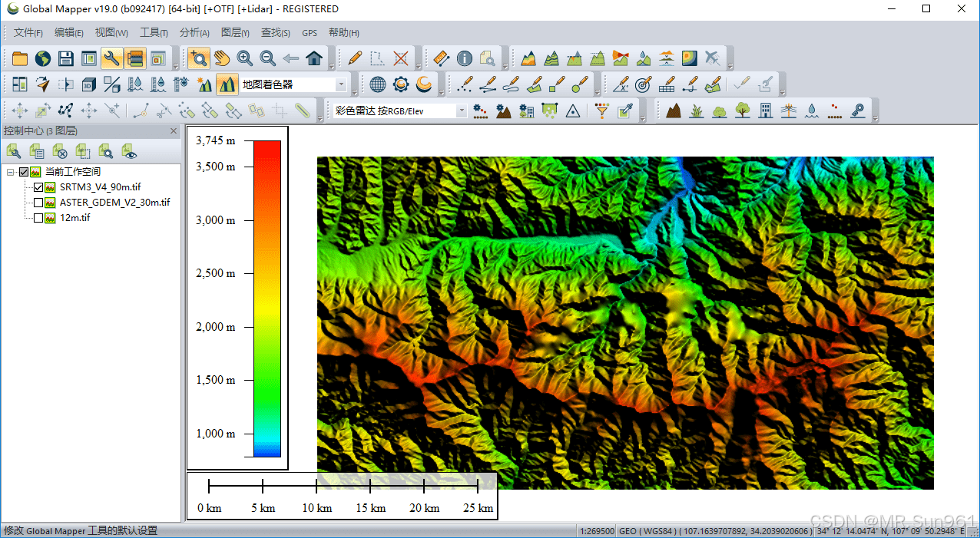Open the 查找(S) menu

(276, 33)
